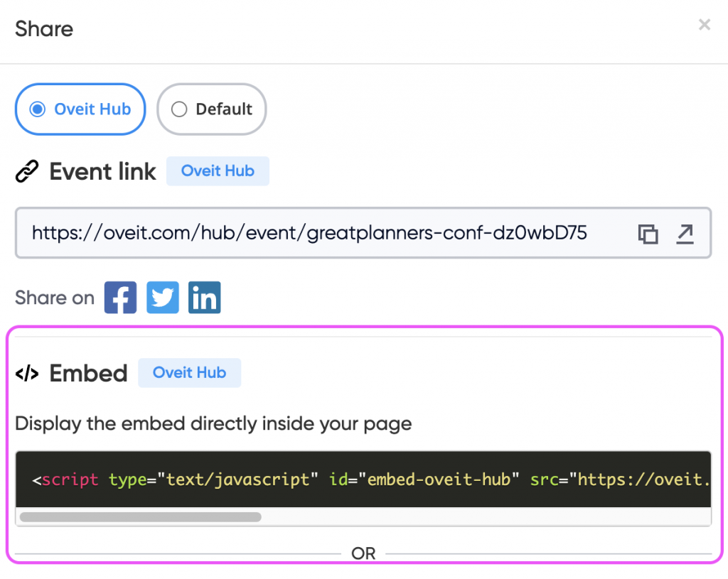Click the horizontal scrollbar under embed code

tap(140, 516)
